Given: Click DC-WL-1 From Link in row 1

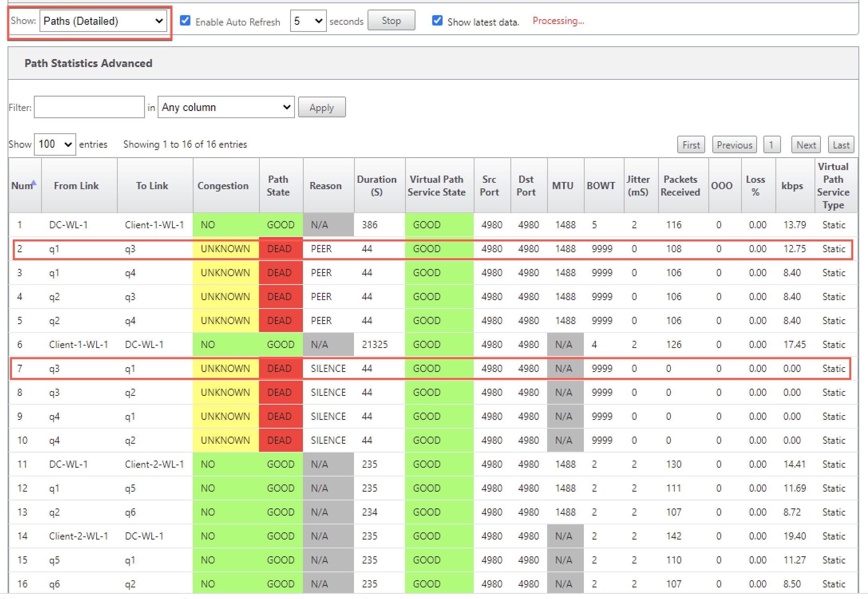Looking at the screenshot, I should (x=68, y=225).
